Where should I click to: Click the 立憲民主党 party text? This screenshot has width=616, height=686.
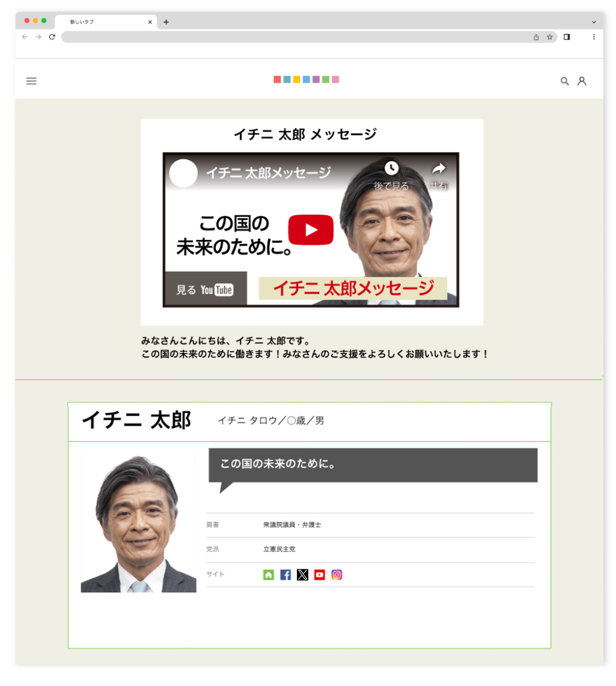[x=279, y=549]
